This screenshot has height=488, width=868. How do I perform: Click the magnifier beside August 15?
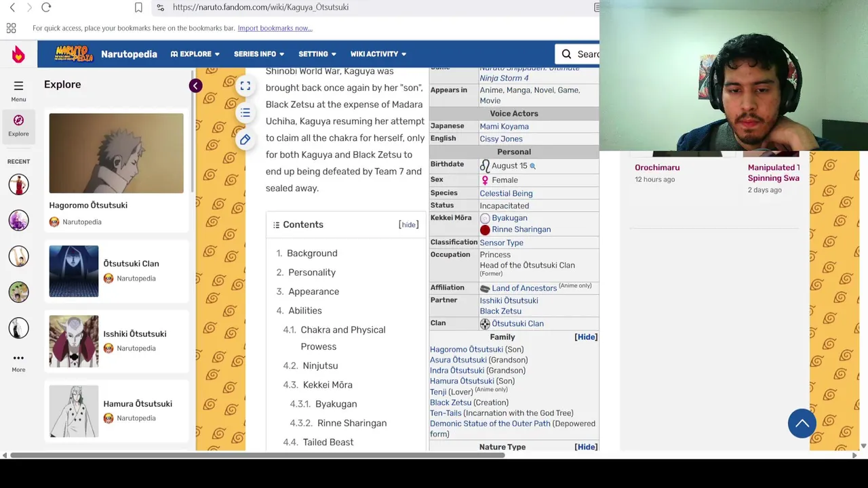[532, 166]
